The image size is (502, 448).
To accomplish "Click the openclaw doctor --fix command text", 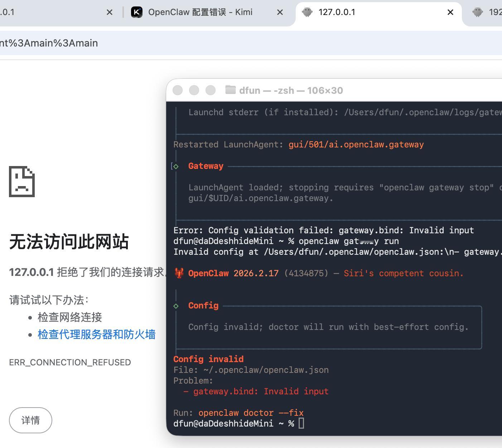I will pos(251,413).
